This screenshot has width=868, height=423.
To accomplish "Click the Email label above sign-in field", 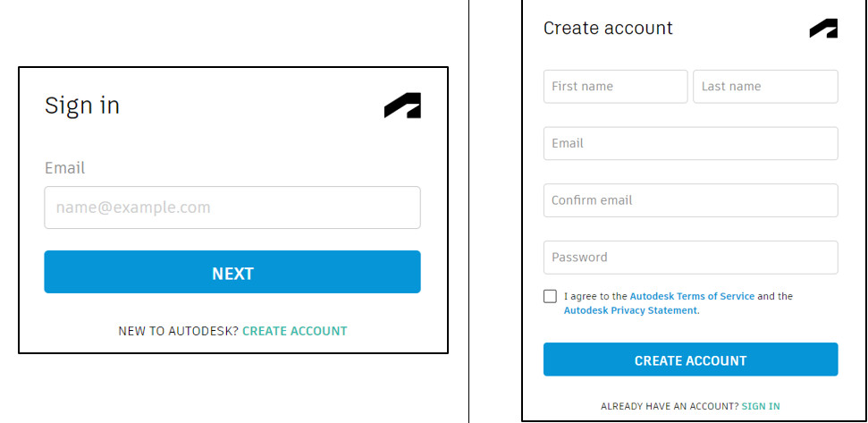I will 64,168.
